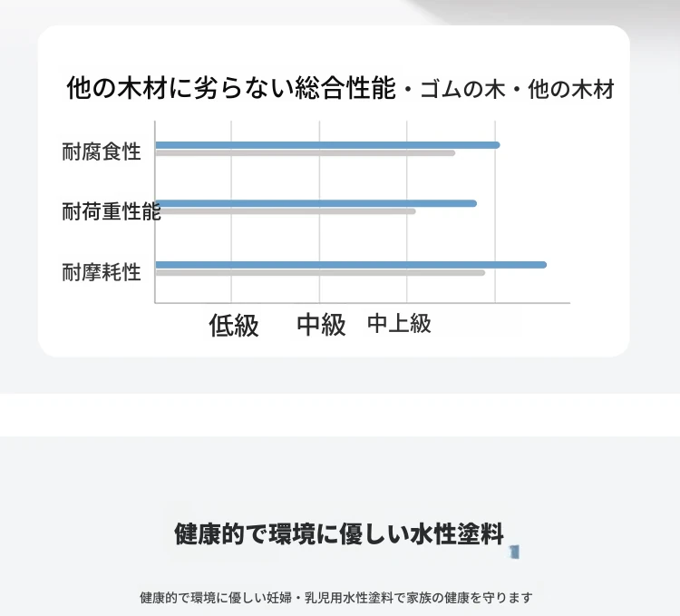Click the small blue mark beside the heading

[x=514, y=552]
